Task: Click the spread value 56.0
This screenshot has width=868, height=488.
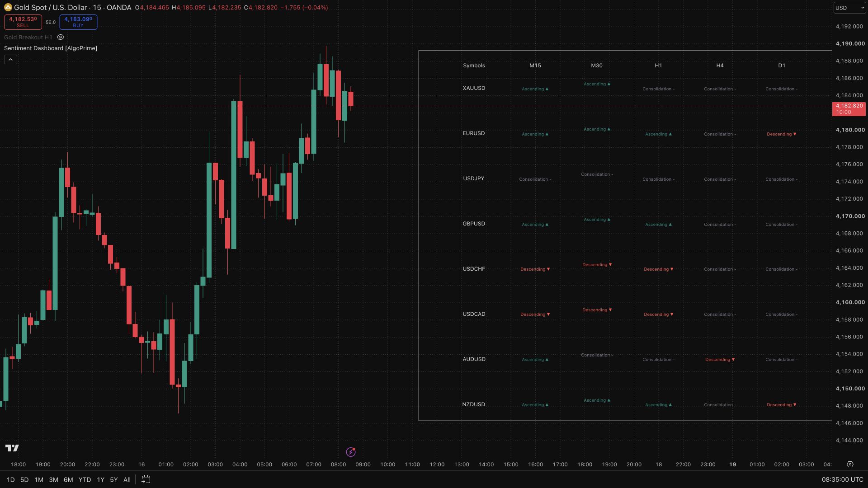Action: (x=51, y=22)
